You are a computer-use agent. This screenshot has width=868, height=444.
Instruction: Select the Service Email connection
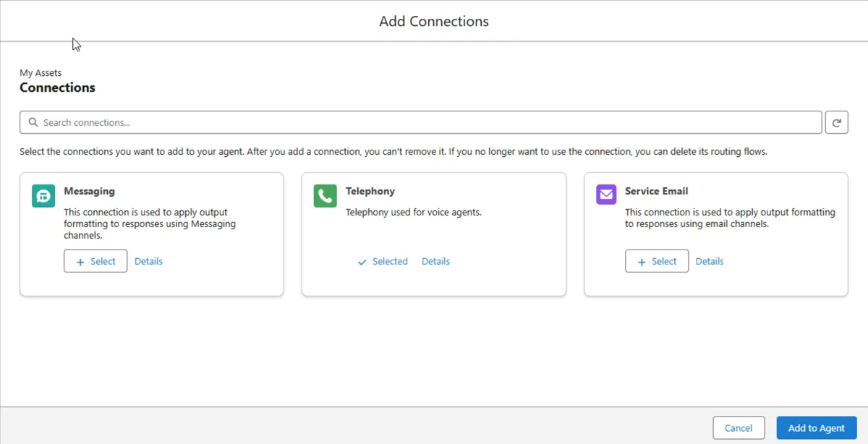[x=657, y=261]
